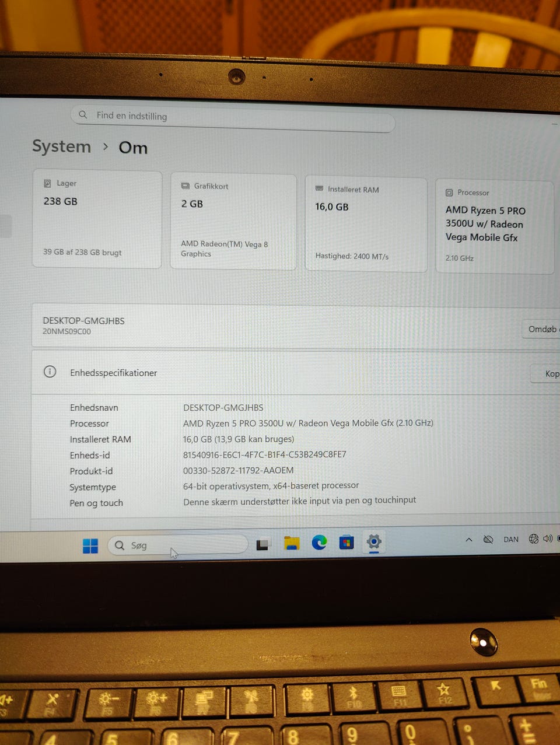Select the 20NMS09C00 model text
Image resolution: width=560 pixels, height=745 pixels.
coord(66,331)
